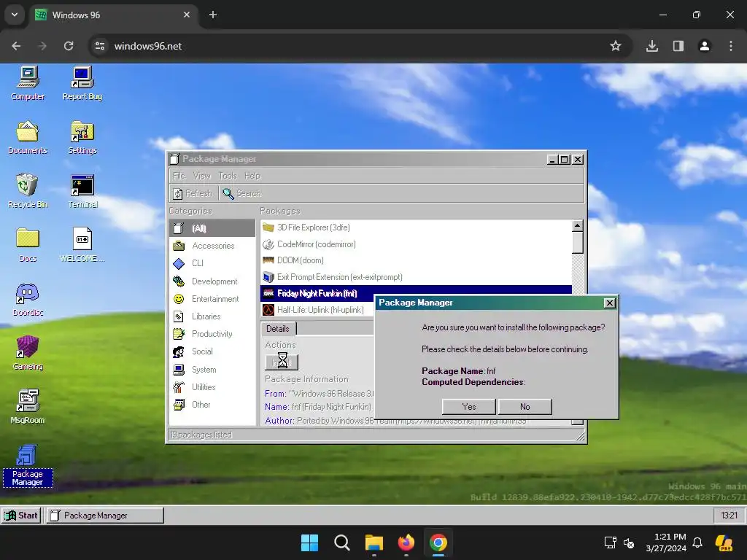Select the Entertainment category
Image resolution: width=747 pixels, height=560 pixels.
pos(212,299)
